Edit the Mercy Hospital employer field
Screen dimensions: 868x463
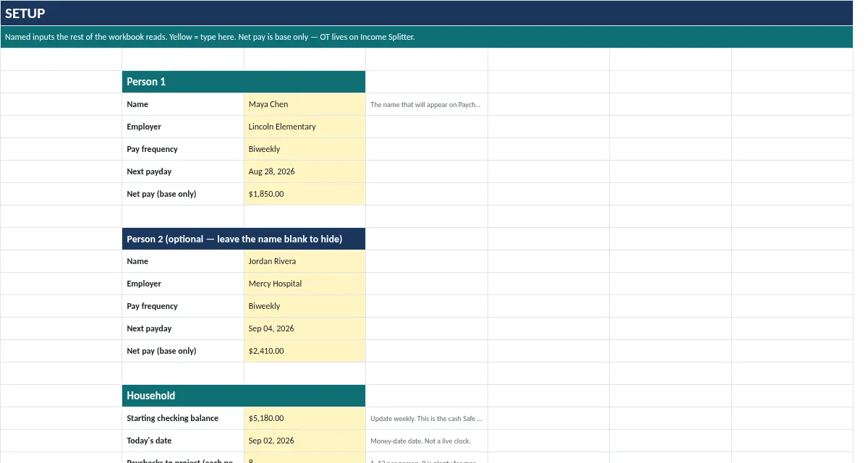click(305, 284)
